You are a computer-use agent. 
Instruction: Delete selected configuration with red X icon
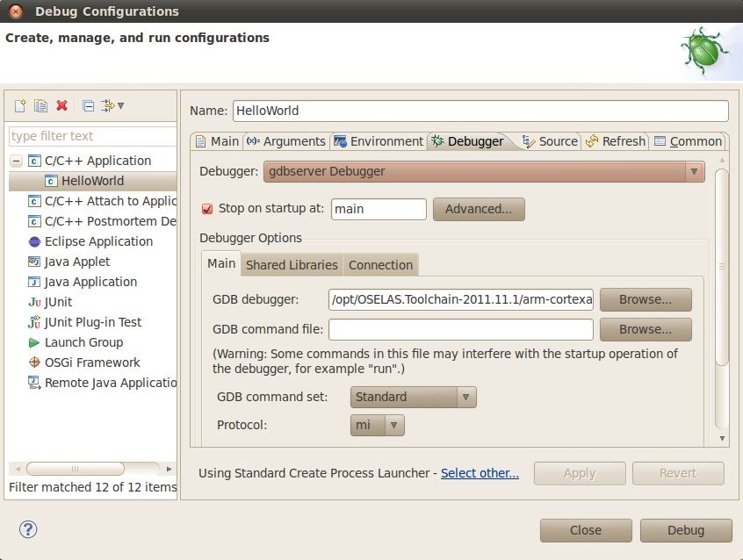[62, 105]
